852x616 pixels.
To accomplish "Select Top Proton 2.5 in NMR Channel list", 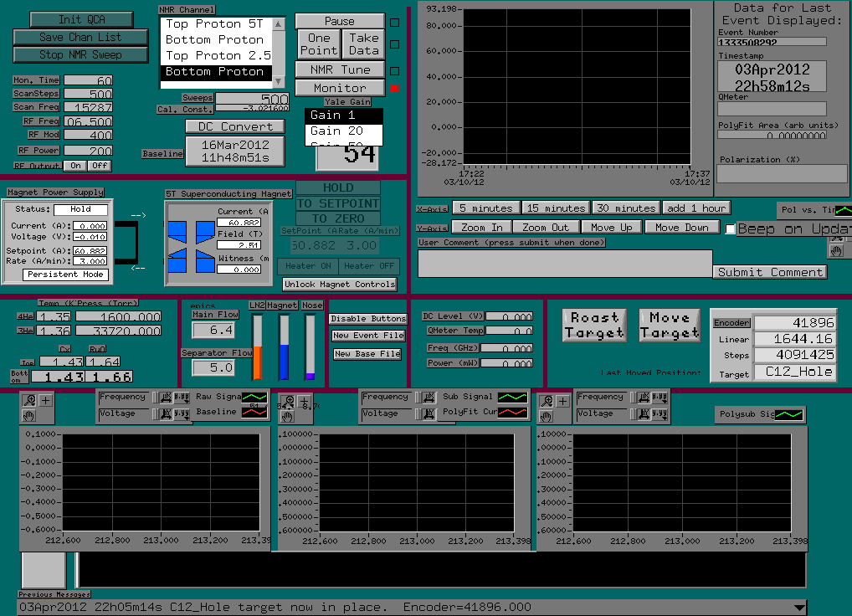I will 214,56.
